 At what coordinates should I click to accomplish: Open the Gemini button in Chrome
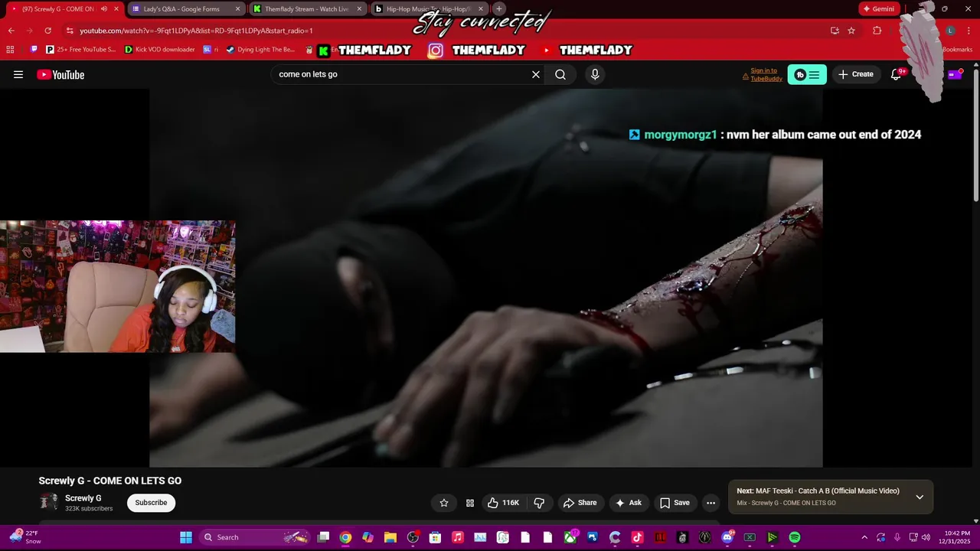click(x=878, y=9)
